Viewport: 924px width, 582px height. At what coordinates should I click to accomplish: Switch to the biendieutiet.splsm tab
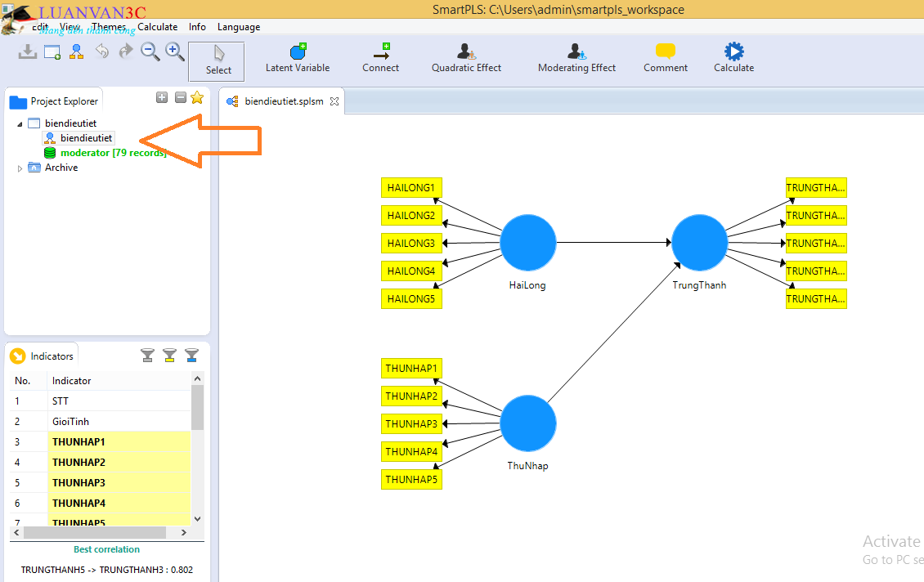pyautogui.click(x=284, y=101)
